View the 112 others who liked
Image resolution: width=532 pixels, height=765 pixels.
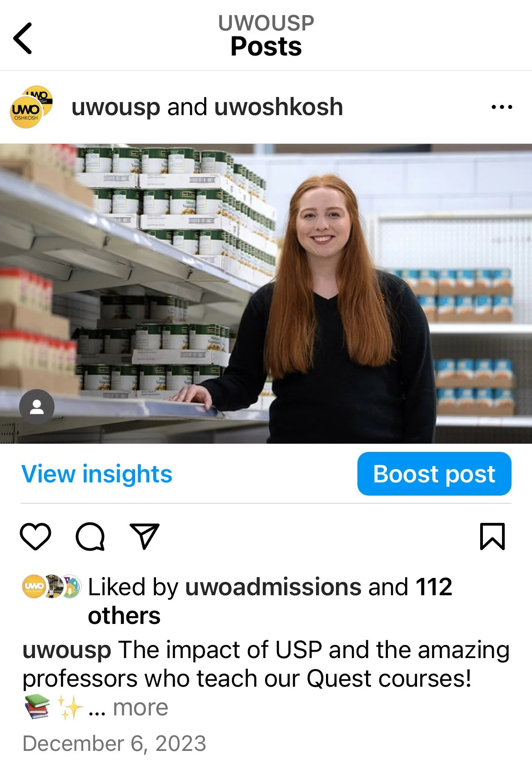pos(270,601)
